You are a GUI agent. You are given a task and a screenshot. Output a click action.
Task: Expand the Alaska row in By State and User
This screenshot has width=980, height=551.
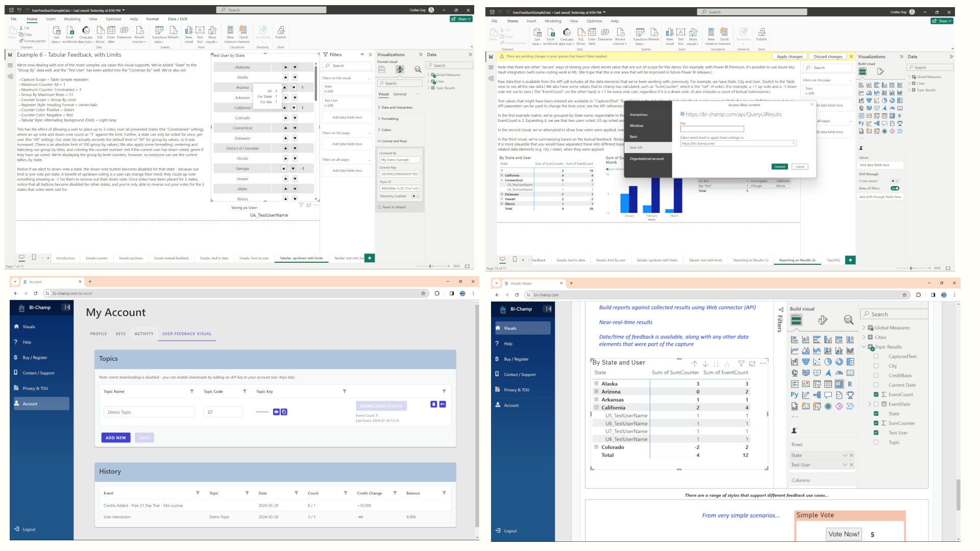596,384
